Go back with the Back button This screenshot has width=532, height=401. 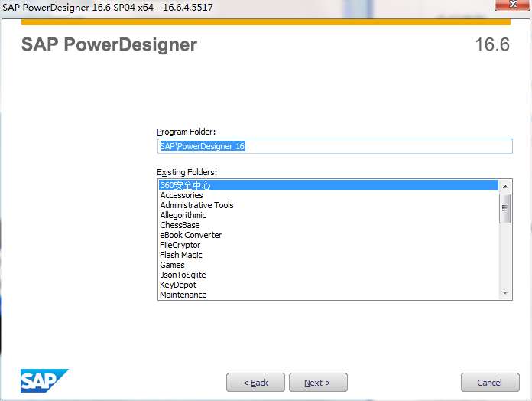(255, 383)
